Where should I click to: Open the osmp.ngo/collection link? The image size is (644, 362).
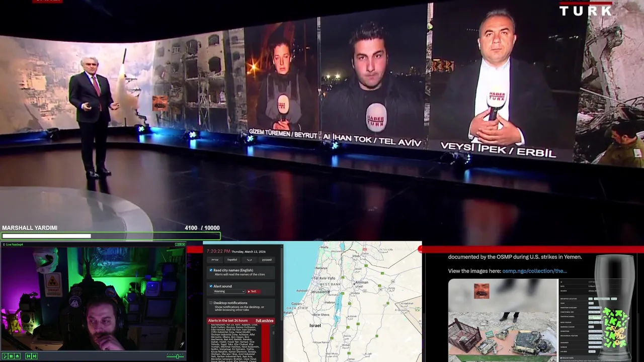(535, 271)
